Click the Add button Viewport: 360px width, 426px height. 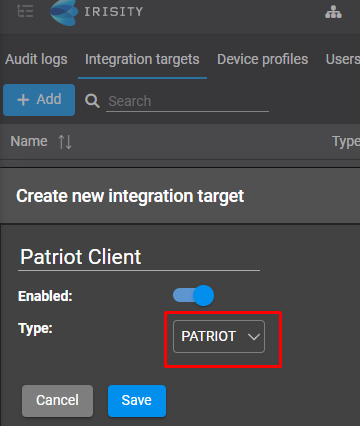[x=39, y=100]
